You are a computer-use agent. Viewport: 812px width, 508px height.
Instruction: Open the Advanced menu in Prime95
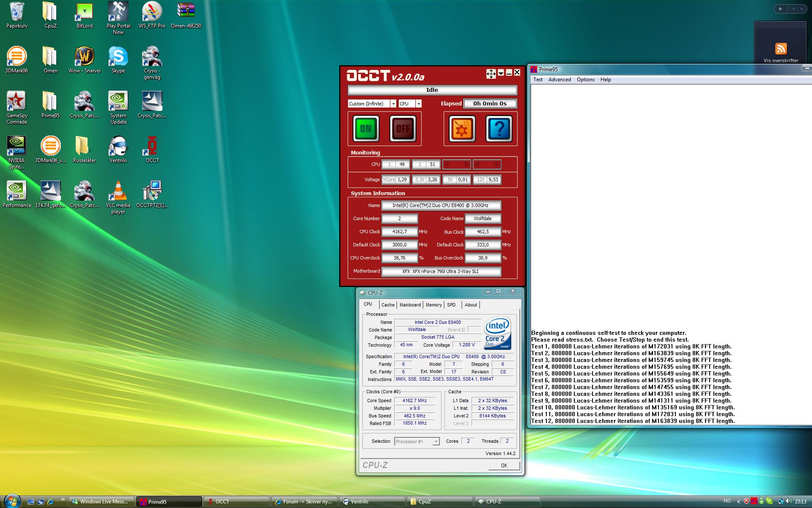point(560,80)
